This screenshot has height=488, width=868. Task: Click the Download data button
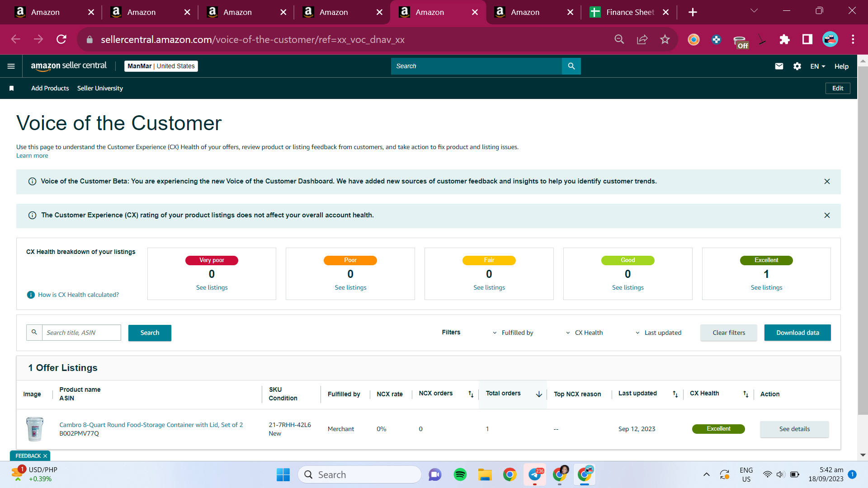coord(797,333)
